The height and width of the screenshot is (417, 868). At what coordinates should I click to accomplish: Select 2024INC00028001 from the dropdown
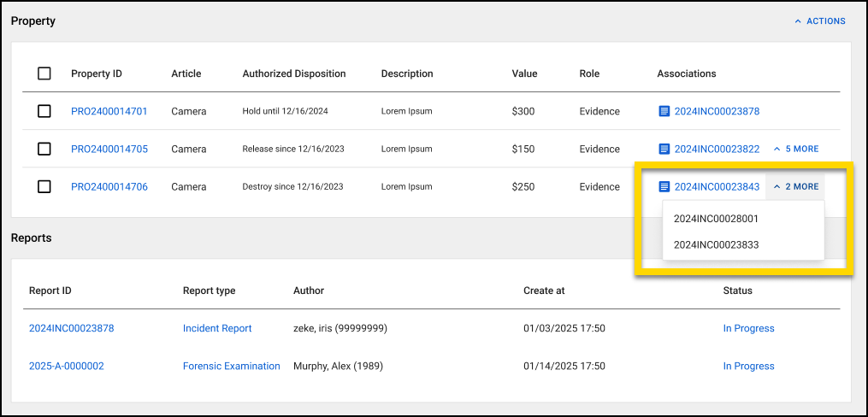pyautogui.click(x=716, y=219)
